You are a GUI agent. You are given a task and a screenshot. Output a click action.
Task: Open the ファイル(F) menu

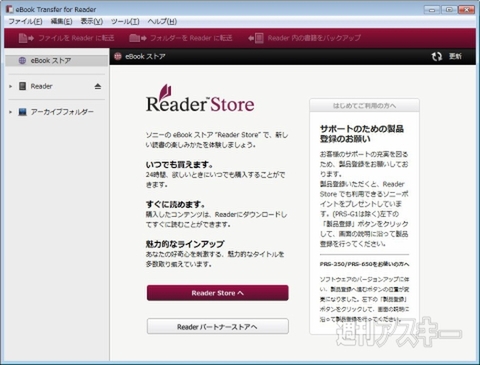[25, 22]
